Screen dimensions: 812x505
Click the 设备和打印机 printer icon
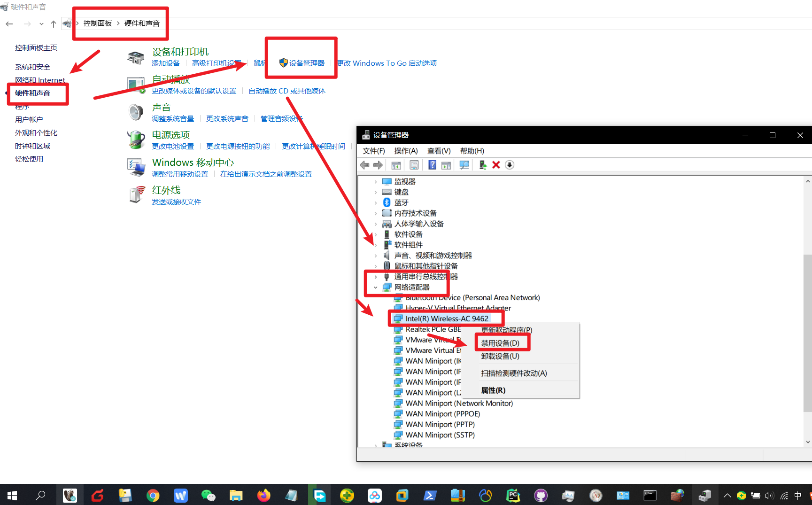click(x=136, y=58)
